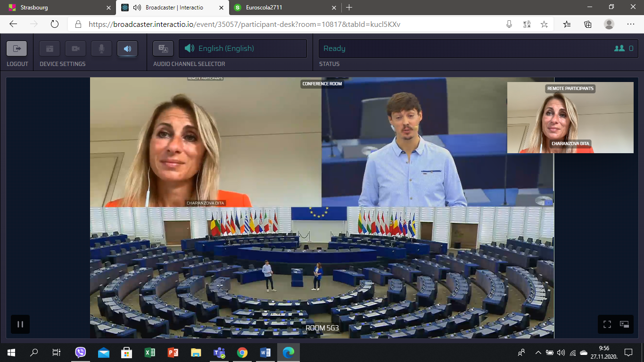Open People icon in system tray
The image size is (644, 362).
pyautogui.click(x=521, y=353)
